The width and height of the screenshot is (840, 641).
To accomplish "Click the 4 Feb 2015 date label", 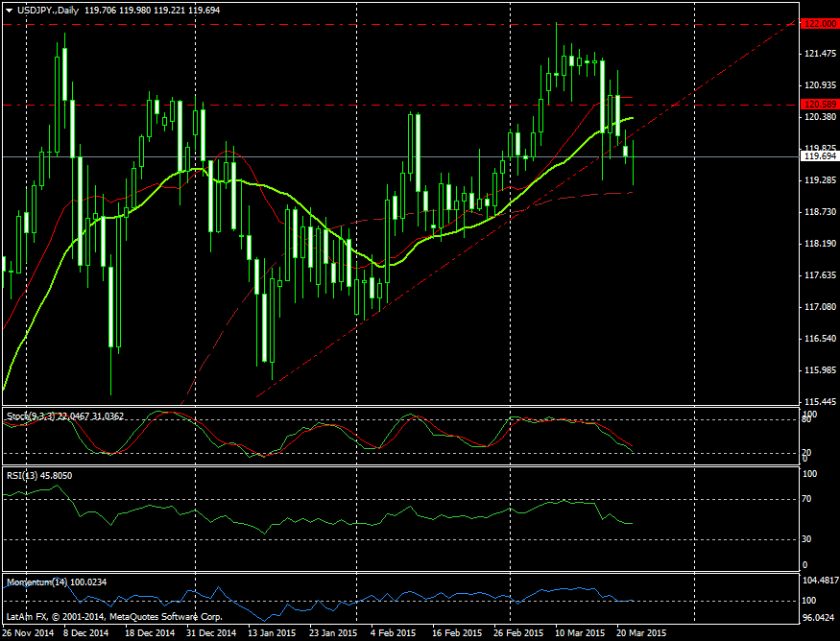I will tap(392, 633).
